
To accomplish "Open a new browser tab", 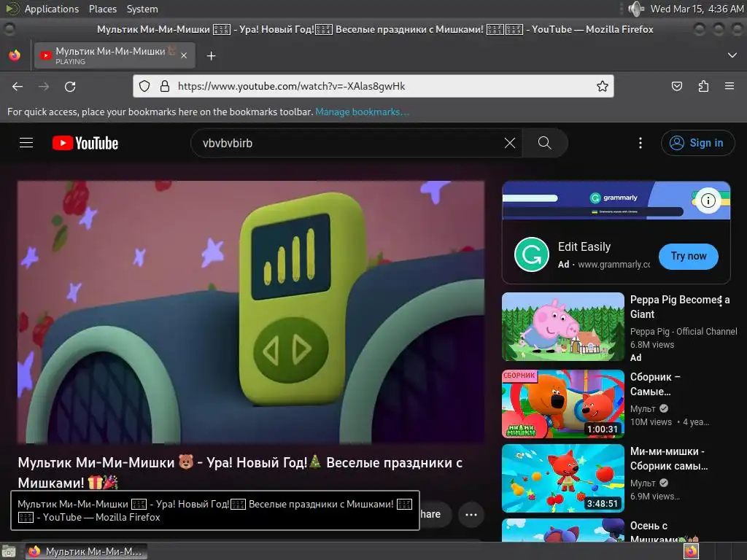I will [x=211, y=56].
